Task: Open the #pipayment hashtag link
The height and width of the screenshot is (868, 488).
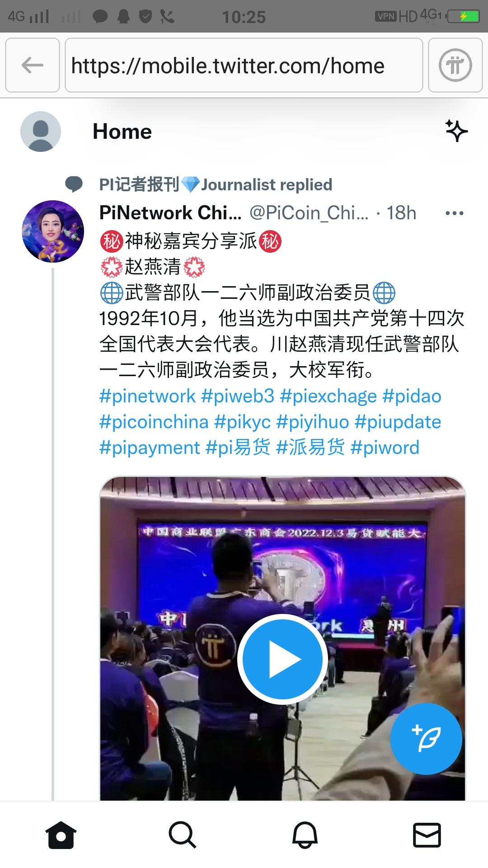Action: point(149,448)
